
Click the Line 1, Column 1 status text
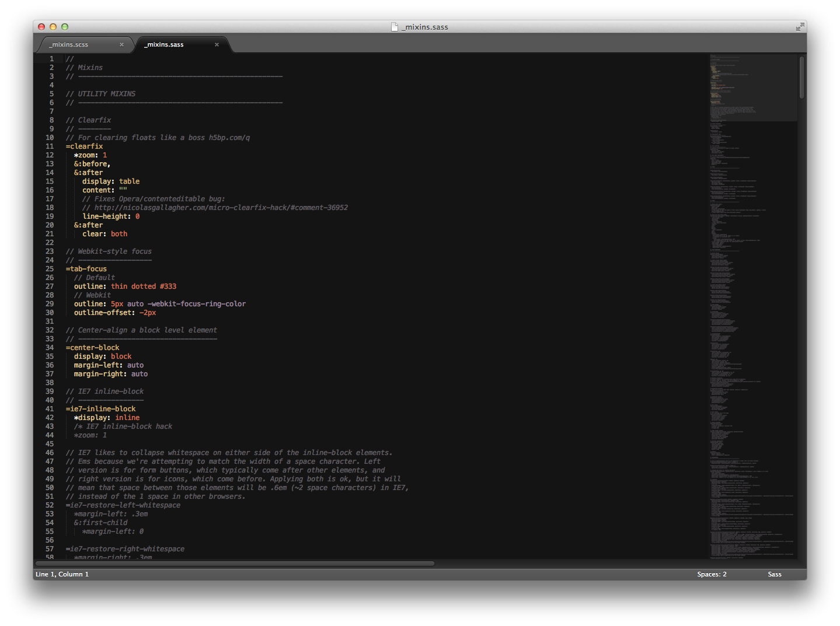[62, 574]
